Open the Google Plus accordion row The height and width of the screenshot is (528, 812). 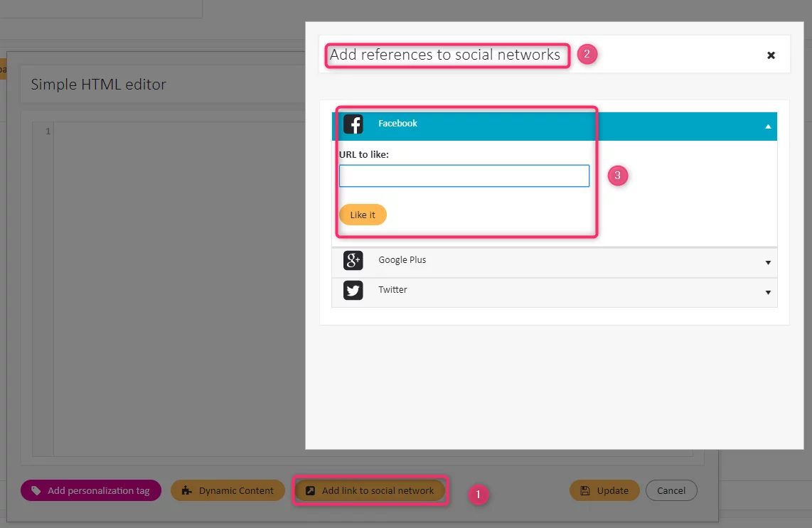tap(555, 262)
